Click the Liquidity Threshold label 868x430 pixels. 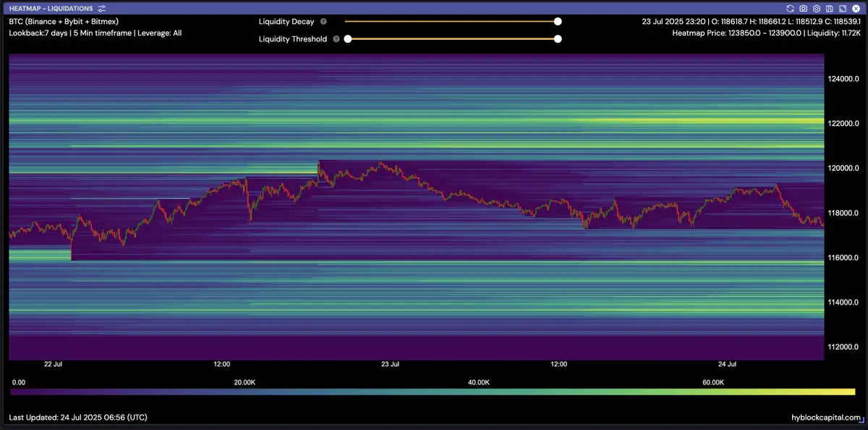coord(293,39)
